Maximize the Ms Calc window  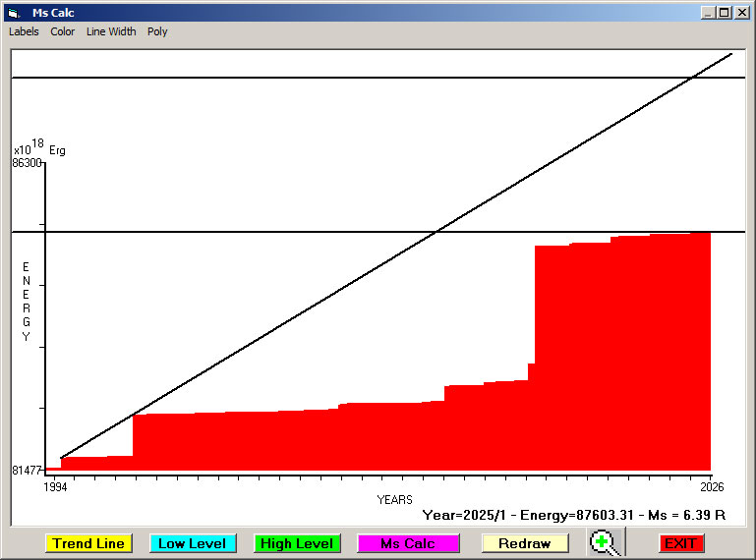point(725,13)
